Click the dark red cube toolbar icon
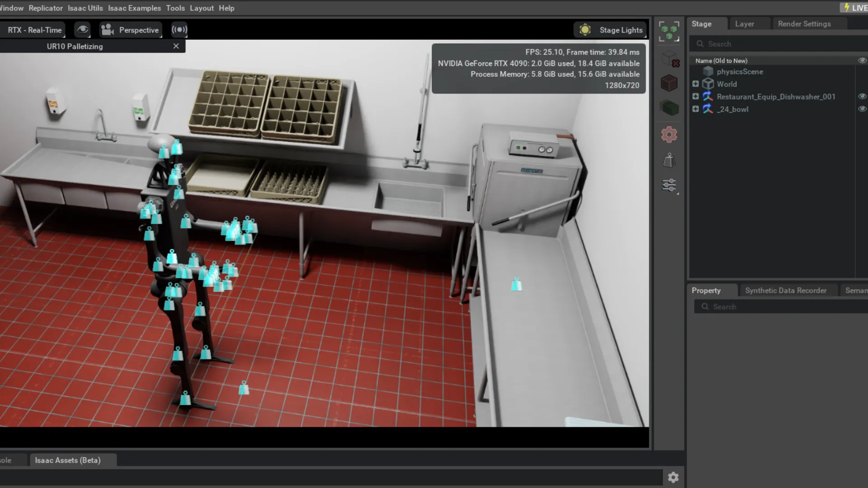 click(x=669, y=83)
